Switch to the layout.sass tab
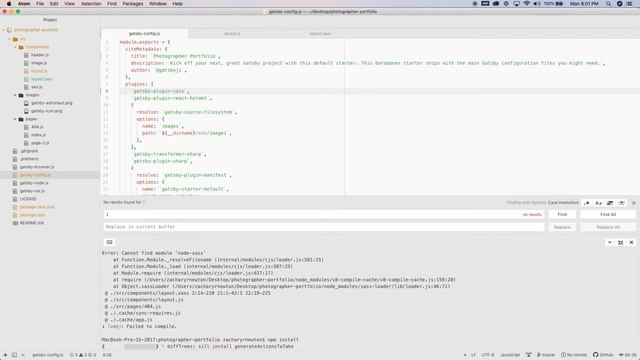 point(320,34)
